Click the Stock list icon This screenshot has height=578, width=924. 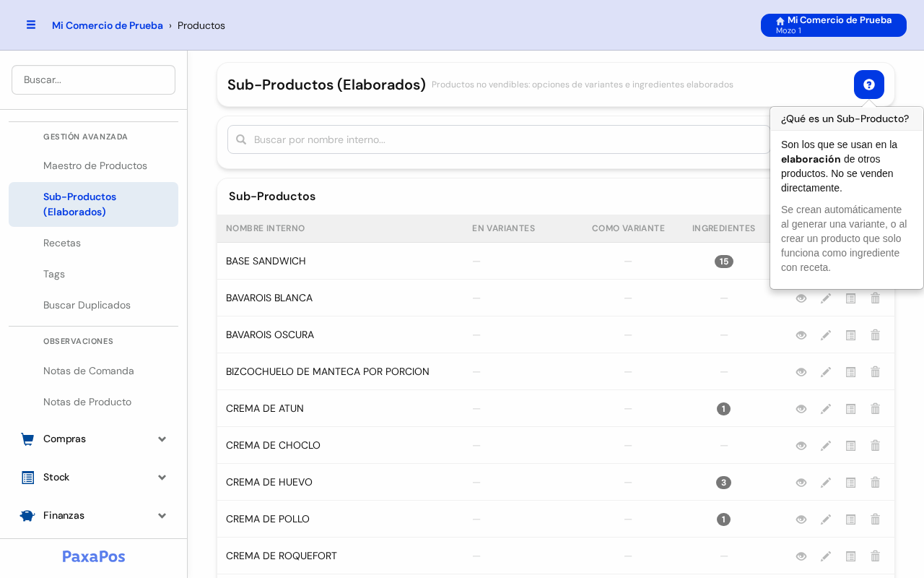click(x=27, y=478)
